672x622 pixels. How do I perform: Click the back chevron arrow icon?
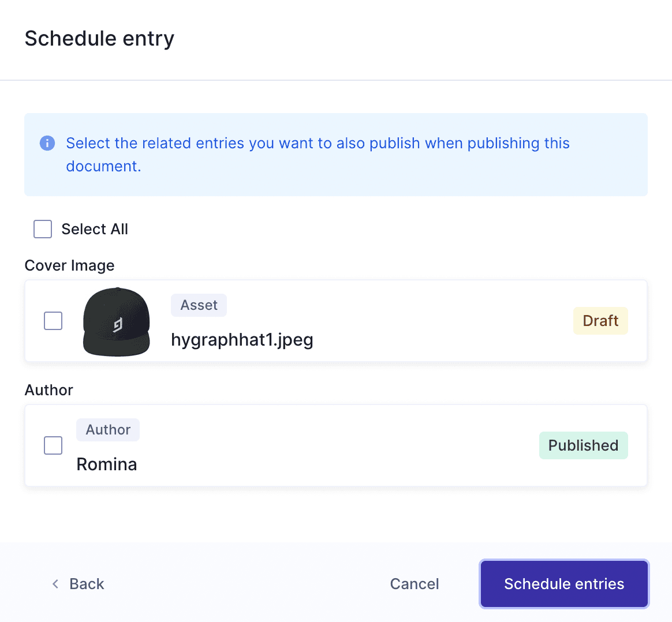pyautogui.click(x=55, y=584)
